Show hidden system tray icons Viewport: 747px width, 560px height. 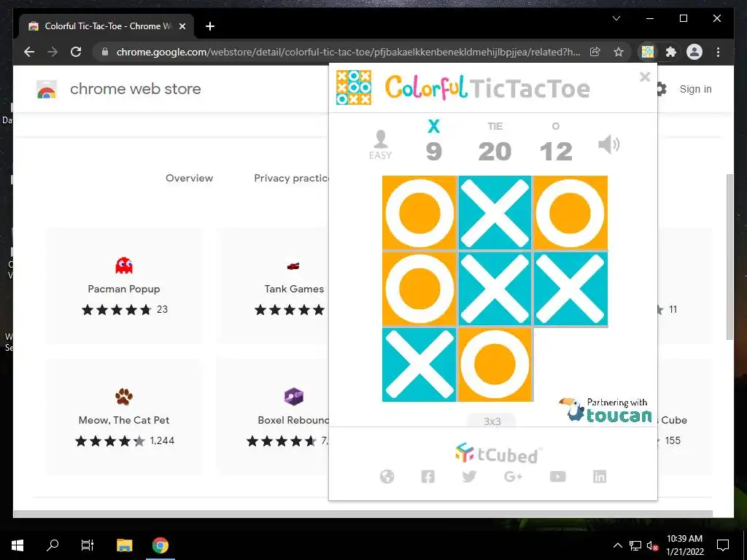[617, 545]
